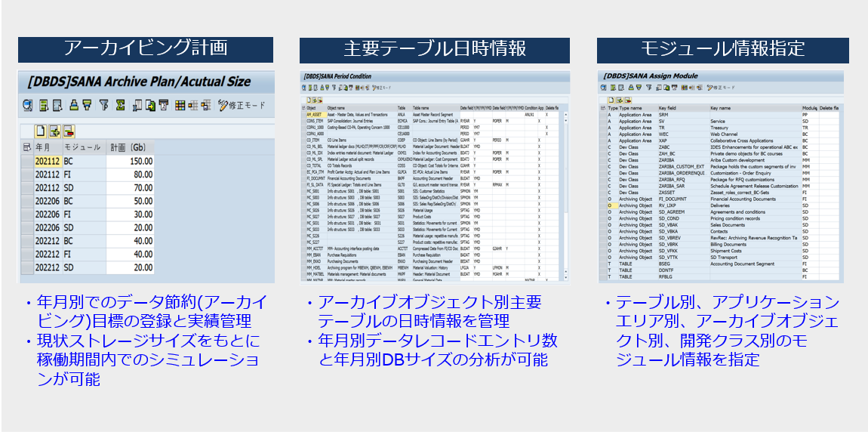Select CO_TOTAL object in Period Condition table

coord(315,165)
